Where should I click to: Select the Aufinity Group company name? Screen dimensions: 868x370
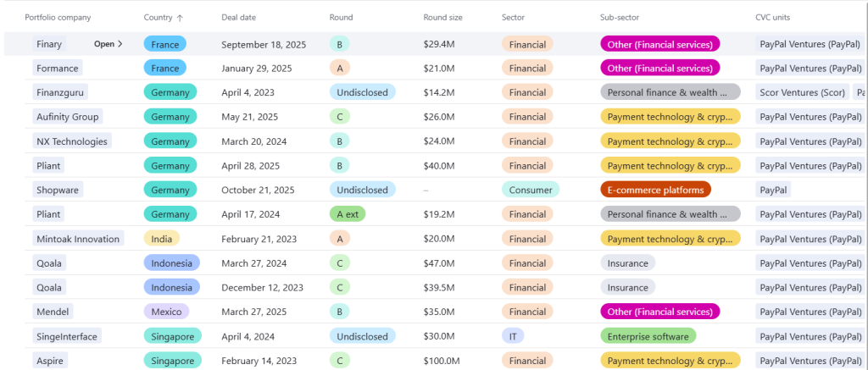click(x=67, y=117)
